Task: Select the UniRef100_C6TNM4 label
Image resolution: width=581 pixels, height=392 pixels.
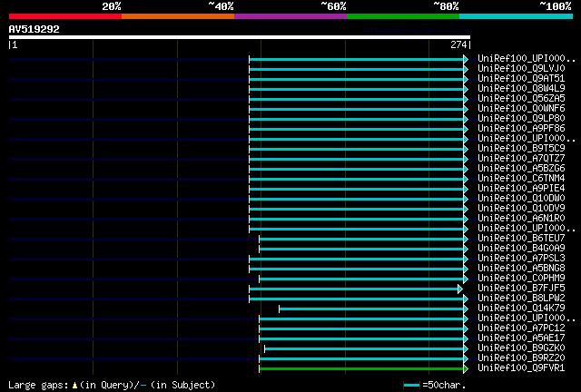Action: pos(521,179)
